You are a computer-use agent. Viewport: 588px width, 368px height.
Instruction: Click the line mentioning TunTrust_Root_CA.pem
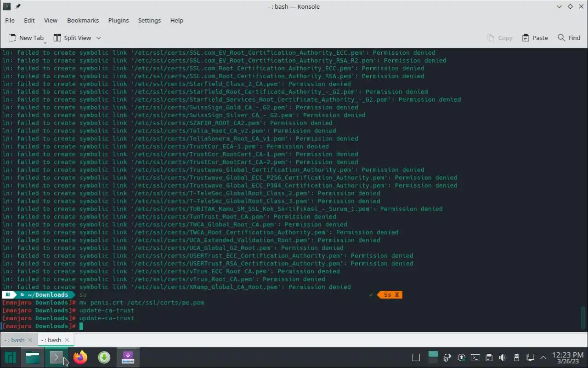pos(169,217)
